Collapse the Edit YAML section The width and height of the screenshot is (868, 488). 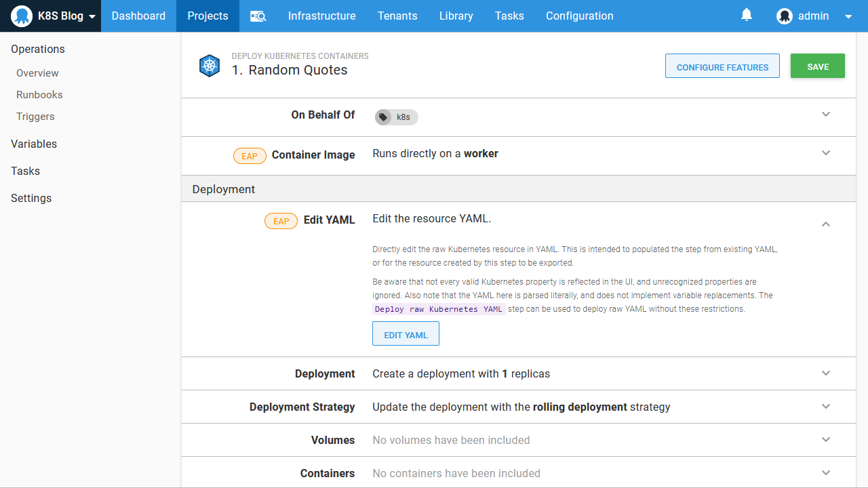click(x=826, y=224)
